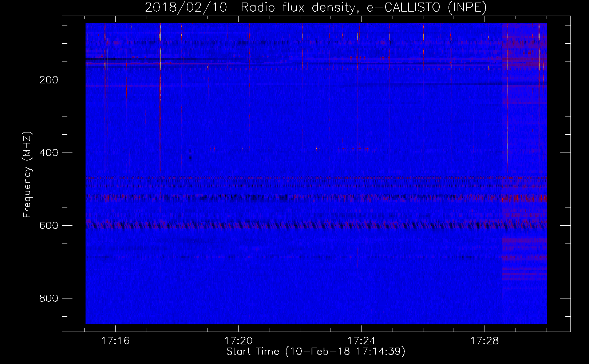Click the 600 frequency tick label
Viewport: 589px width, 364px height.
tap(49, 226)
